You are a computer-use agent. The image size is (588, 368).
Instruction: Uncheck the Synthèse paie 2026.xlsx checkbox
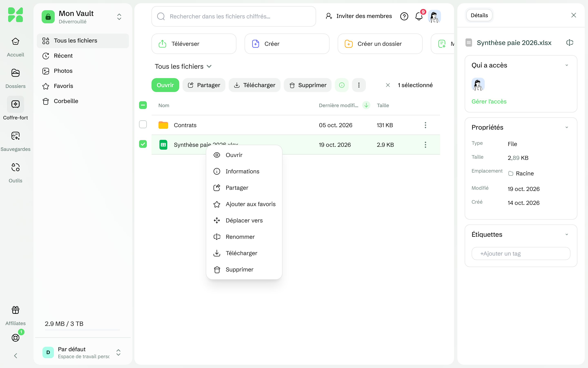[143, 144]
